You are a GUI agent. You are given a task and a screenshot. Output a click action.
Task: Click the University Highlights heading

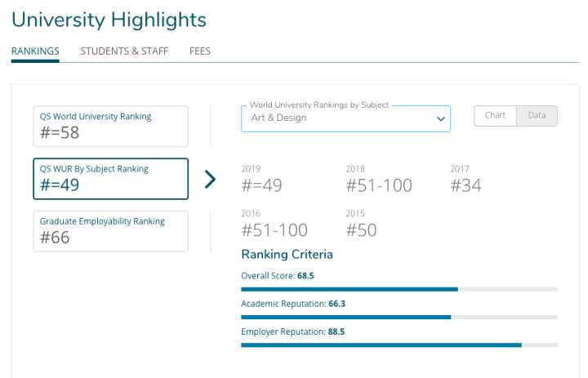(x=109, y=20)
